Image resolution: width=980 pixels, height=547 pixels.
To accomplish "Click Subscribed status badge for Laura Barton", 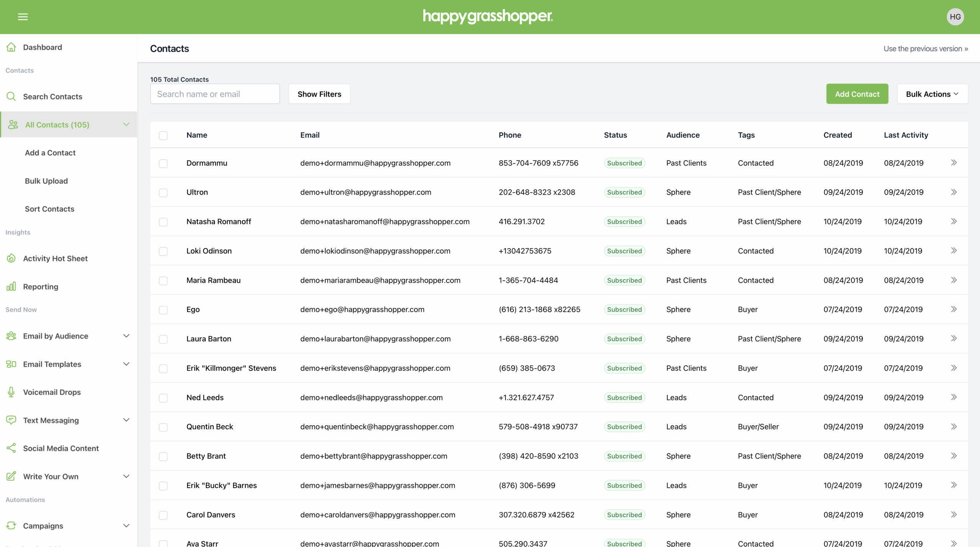I will pyautogui.click(x=624, y=339).
